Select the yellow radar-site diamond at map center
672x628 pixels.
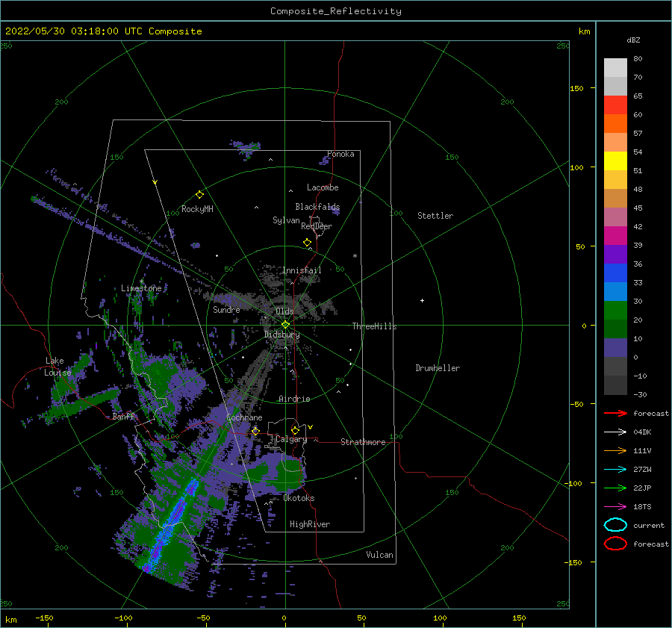pyautogui.click(x=285, y=325)
